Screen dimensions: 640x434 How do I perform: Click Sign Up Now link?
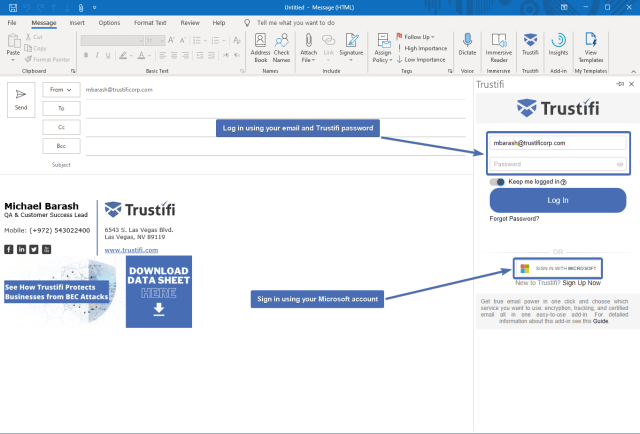point(582,283)
